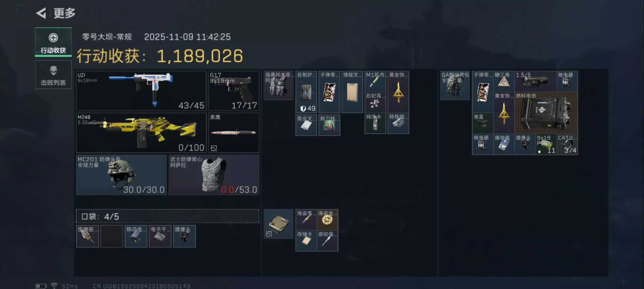Open the 击败列表 tab
This screenshot has height=289, width=644.
(53, 75)
